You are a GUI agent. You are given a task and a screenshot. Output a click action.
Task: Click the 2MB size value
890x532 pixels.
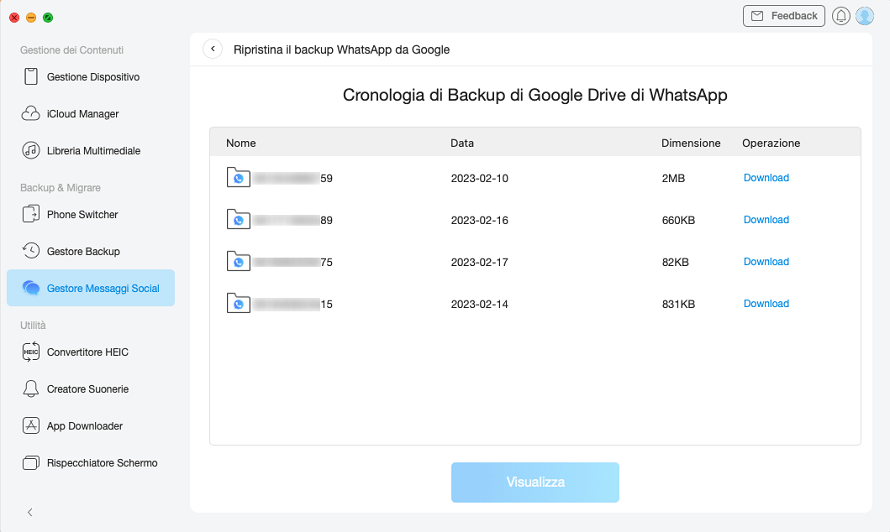tap(673, 178)
